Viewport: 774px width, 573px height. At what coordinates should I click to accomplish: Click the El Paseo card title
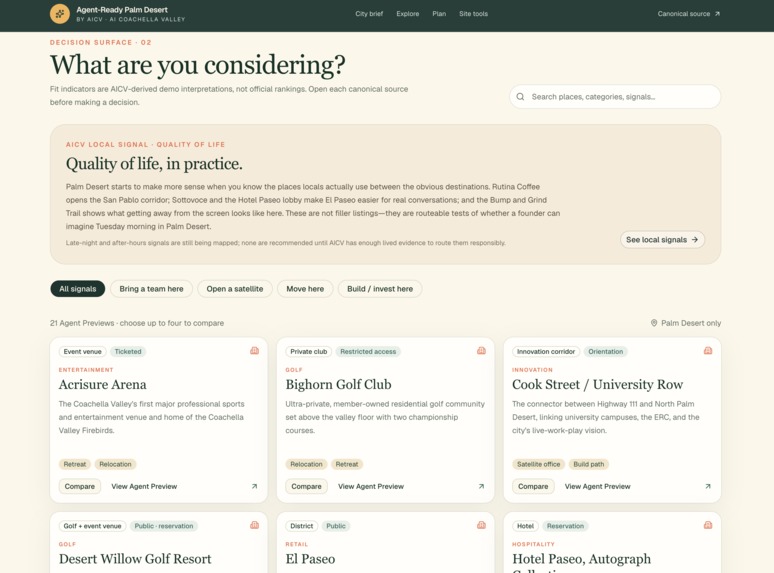click(x=310, y=559)
